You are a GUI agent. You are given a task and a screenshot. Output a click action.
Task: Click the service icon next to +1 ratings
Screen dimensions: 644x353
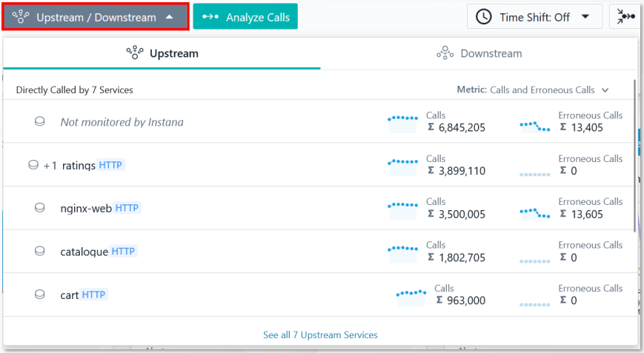click(33, 165)
